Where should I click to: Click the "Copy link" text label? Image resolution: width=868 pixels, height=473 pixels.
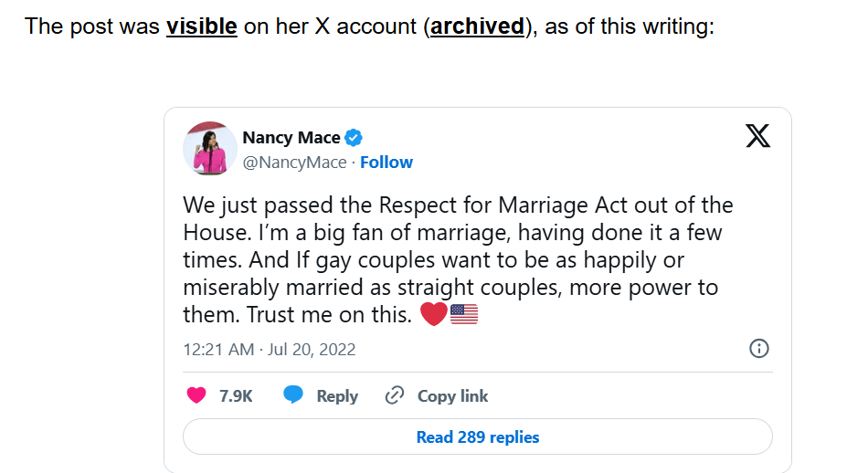coord(452,396)
